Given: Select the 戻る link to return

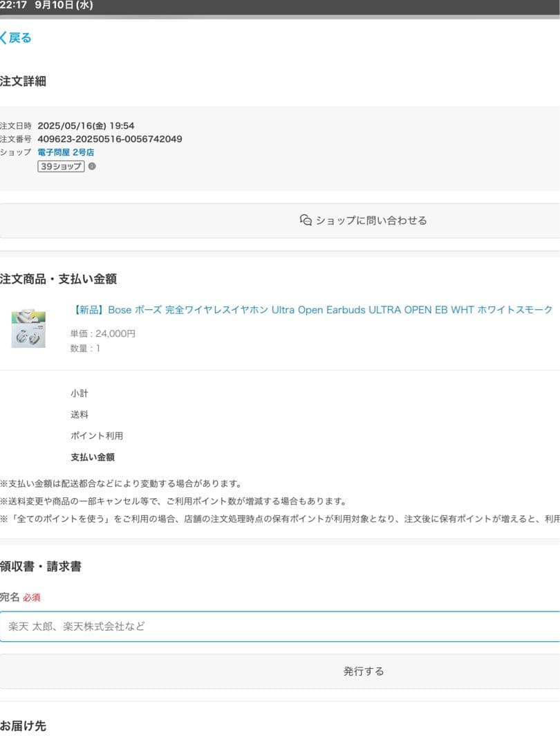Looking at the screenshot, I should pos(19,37).
